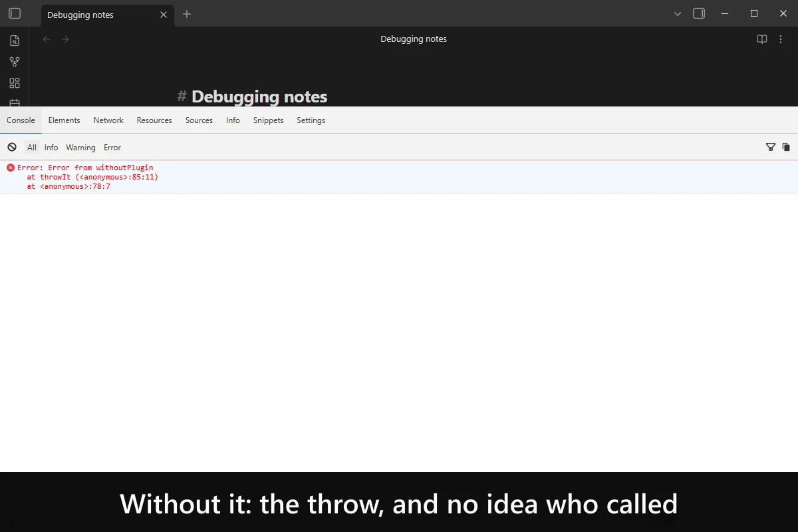Clear the console log

pos(12,147)
